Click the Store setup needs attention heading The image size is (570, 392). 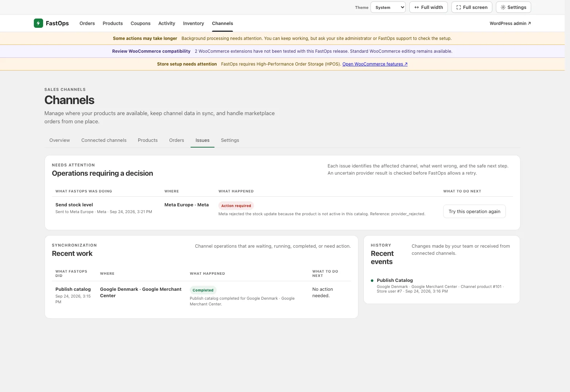coord(187,64)
